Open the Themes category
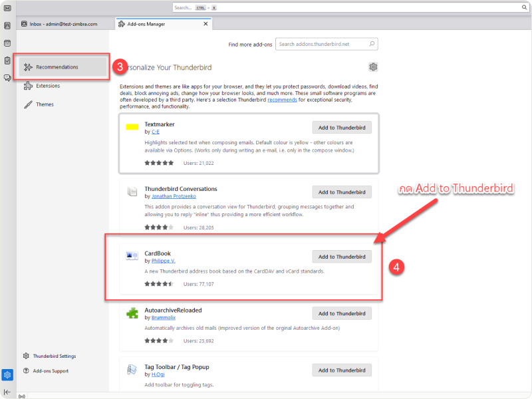 (63, 104)
